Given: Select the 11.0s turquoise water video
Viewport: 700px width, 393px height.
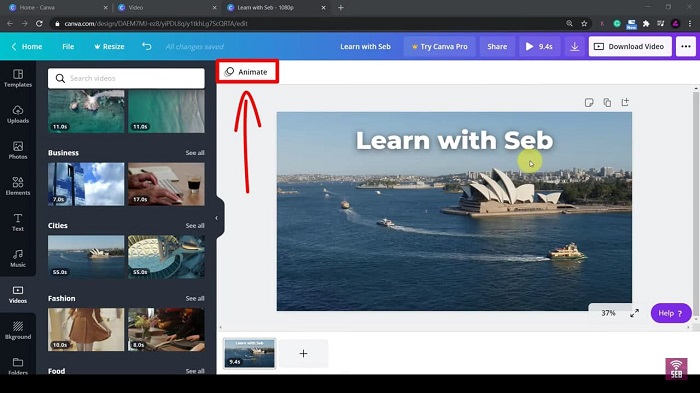Looking at the screenshot, I should click(166, 111).
